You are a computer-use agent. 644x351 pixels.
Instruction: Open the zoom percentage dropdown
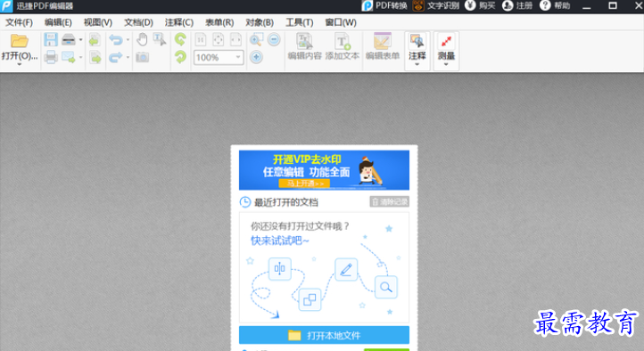(x=238, y=57)
